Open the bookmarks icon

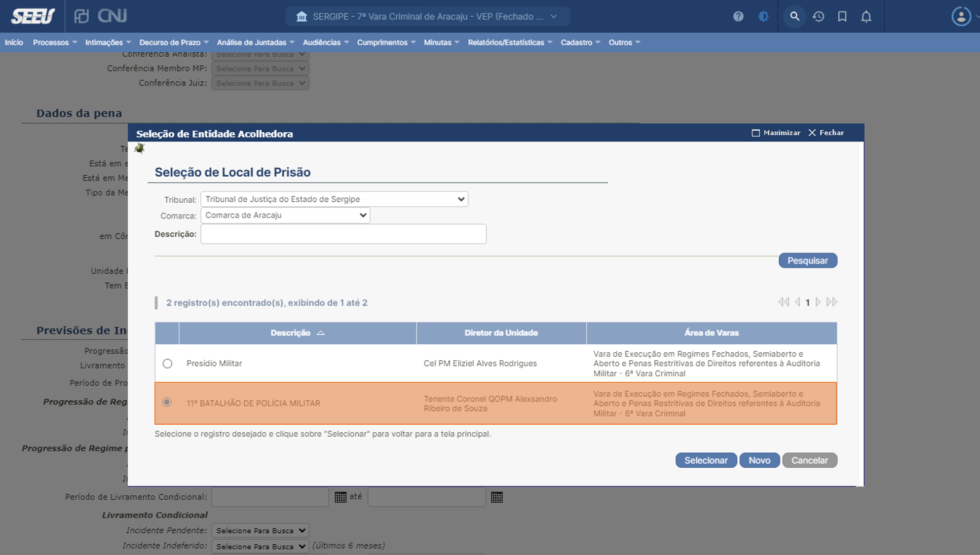pyautogui.click(x=842, y=16)
